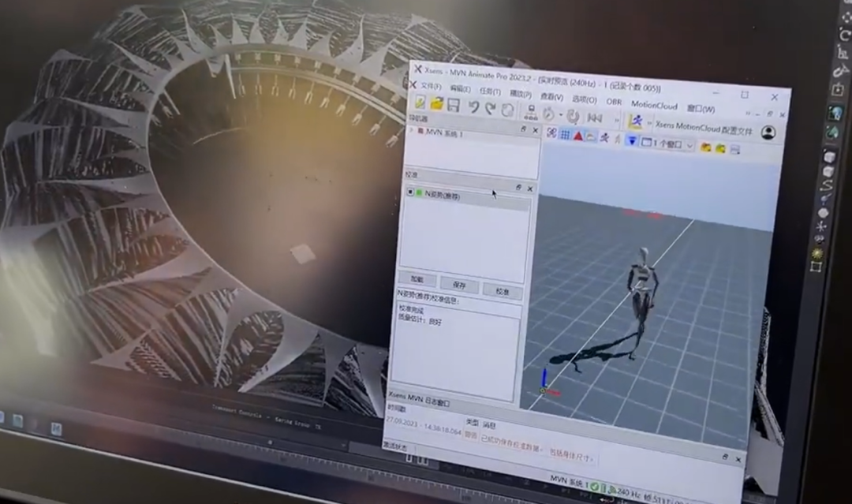Open file with the yellow folder icon
The height and width of the screenshot is (504, 852).
pyautogui.click(x=437, y=103)
